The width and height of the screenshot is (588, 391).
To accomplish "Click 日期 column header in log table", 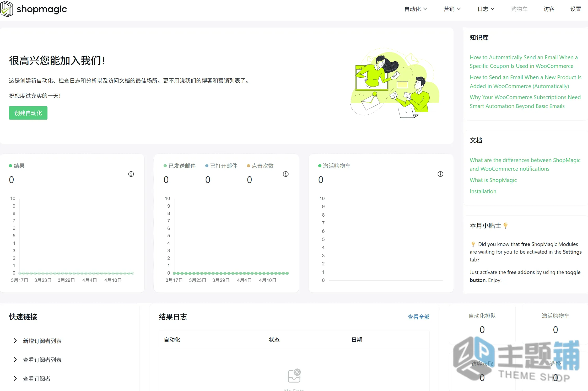I will click(x=357, y=340).
